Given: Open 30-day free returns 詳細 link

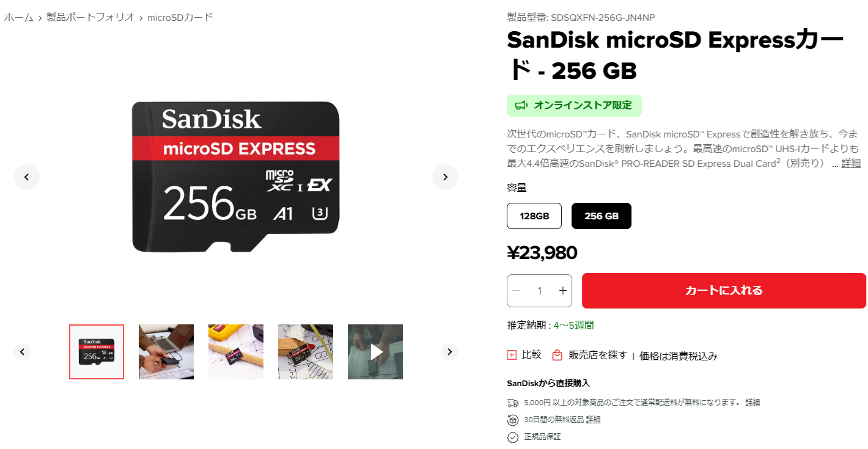Looking at the screenshot, I should tap(594, 420).
